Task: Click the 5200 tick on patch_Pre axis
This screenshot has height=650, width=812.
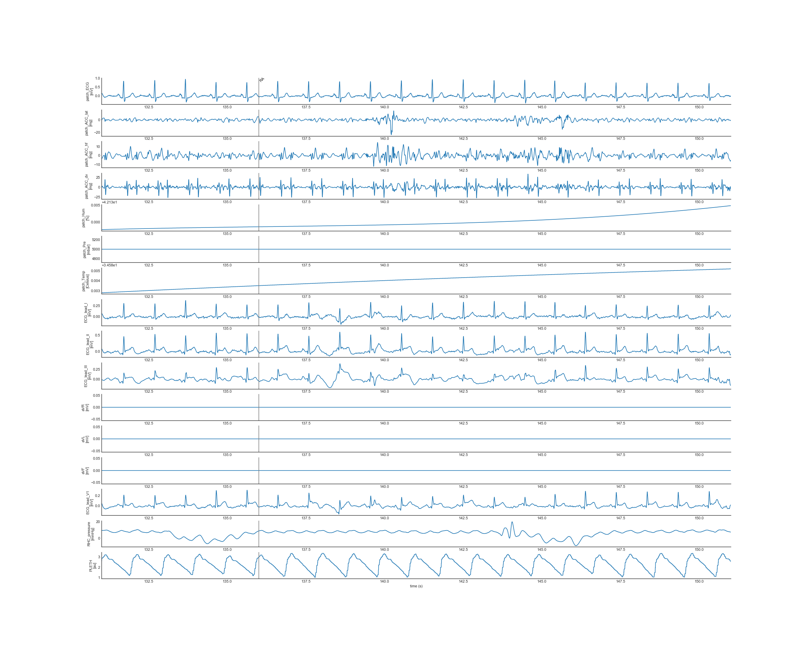Action: point(96,240)
